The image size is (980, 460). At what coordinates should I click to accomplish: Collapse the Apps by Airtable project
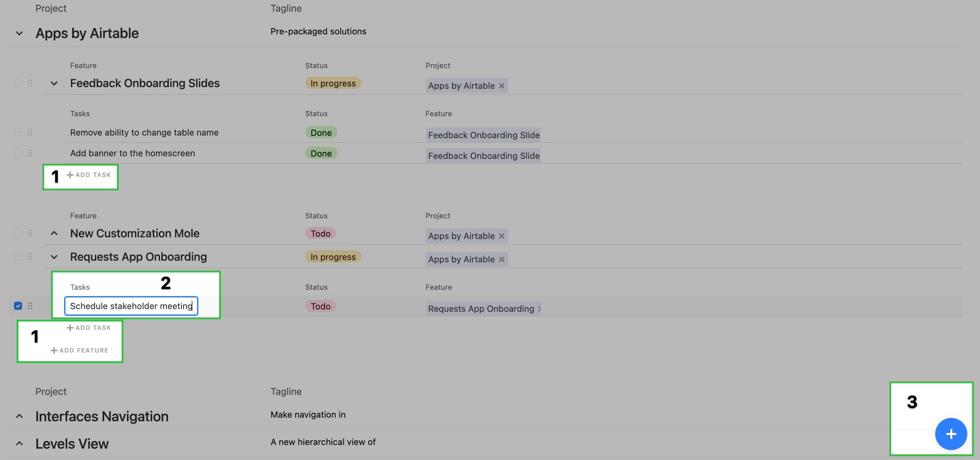coord(19,33)
